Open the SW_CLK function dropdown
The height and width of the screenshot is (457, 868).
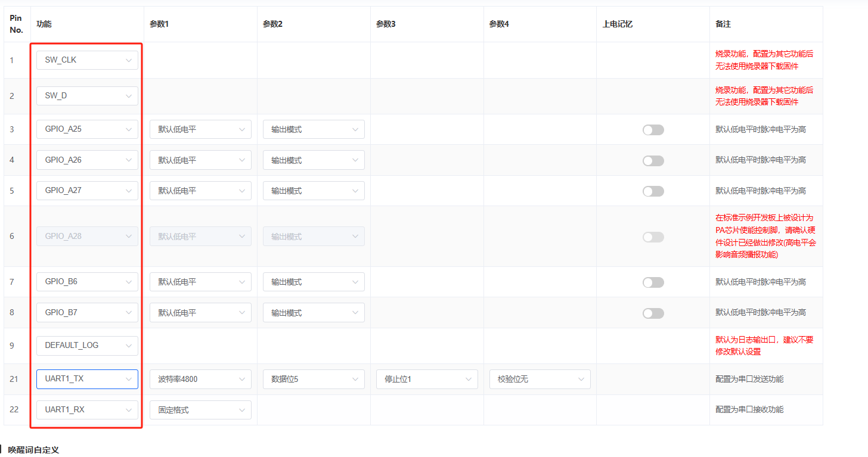pos(87,60)
